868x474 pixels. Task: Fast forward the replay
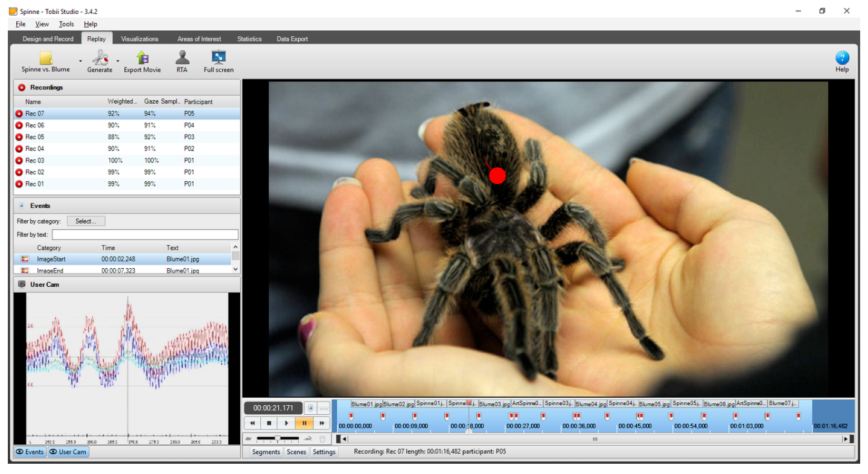(322, 423)
